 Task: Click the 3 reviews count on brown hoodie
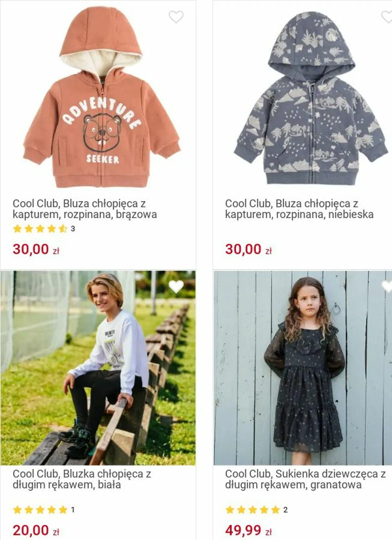tap(73, 229)
